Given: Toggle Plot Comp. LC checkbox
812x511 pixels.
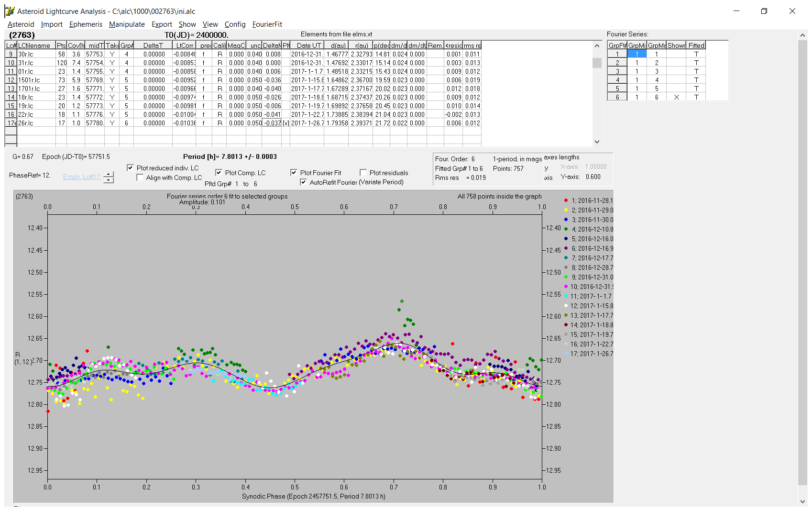Looking at the screenshot, I should [x=219, y=173].
